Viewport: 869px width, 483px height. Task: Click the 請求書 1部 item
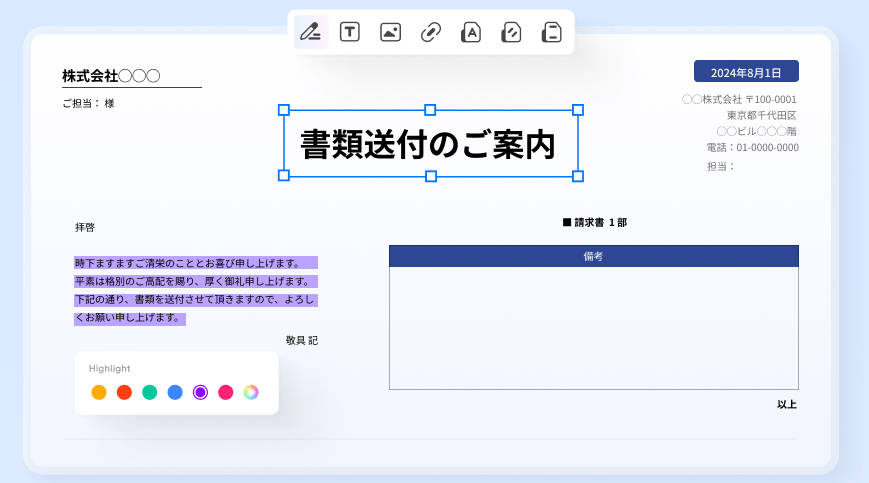[595, 222]
